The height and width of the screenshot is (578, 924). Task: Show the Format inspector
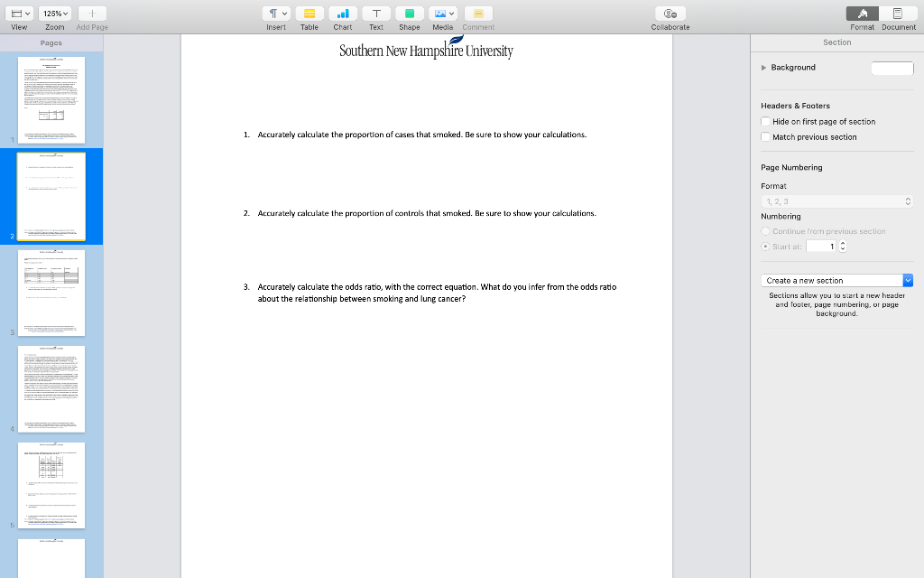click(862, 14)
